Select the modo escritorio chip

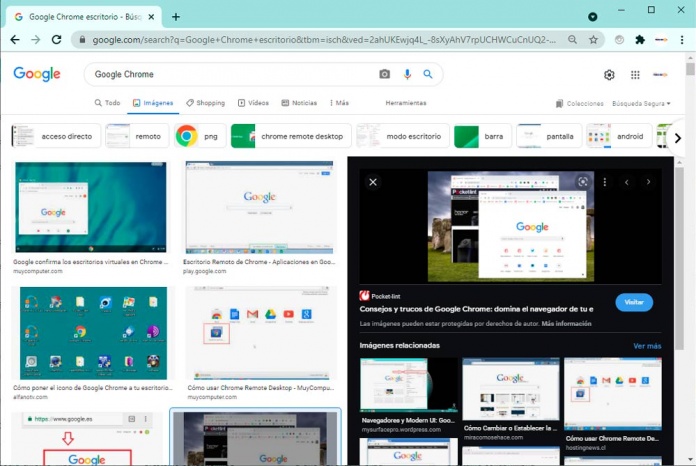tap(403, 136)
